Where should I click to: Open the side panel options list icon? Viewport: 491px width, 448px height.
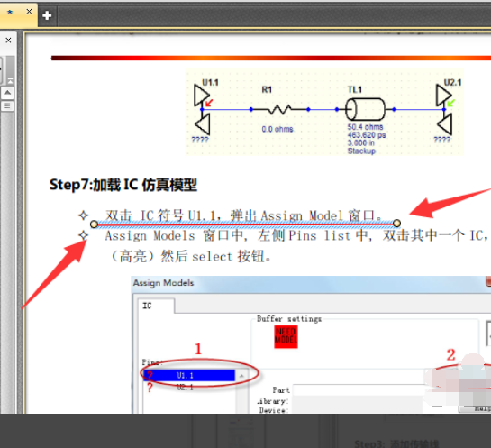(x=7, y=106)
